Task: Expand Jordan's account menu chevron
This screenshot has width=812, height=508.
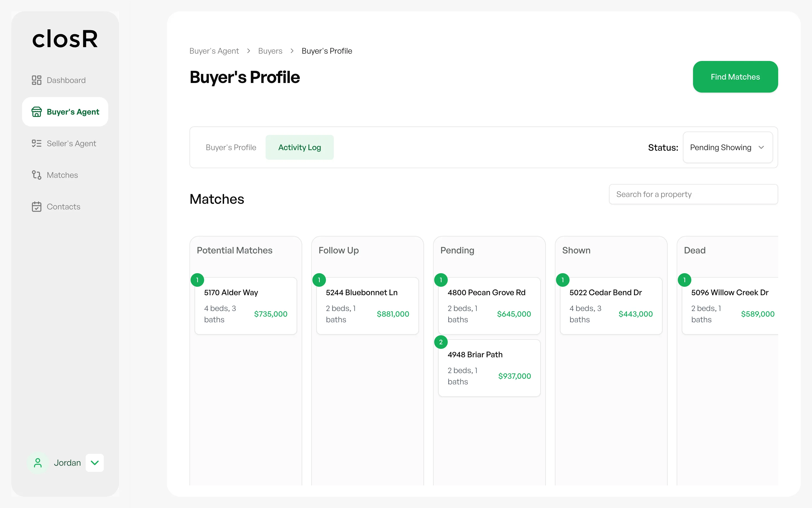Action: 95,463
